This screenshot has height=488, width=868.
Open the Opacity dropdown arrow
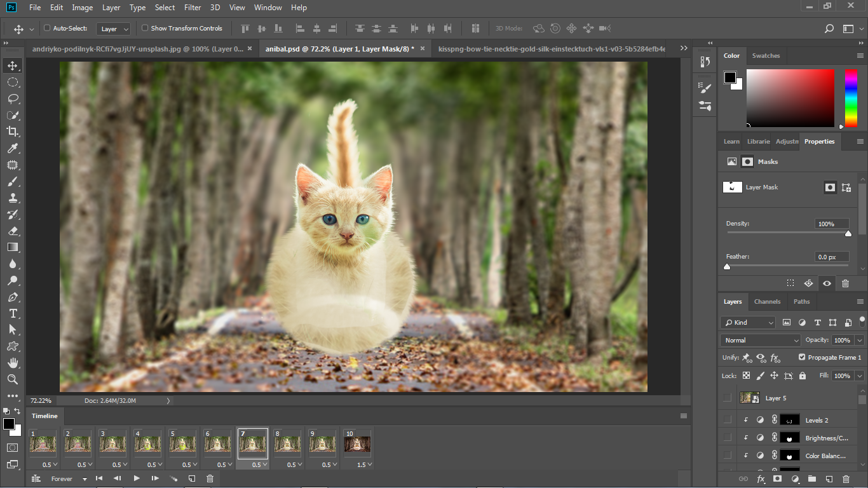860,340
